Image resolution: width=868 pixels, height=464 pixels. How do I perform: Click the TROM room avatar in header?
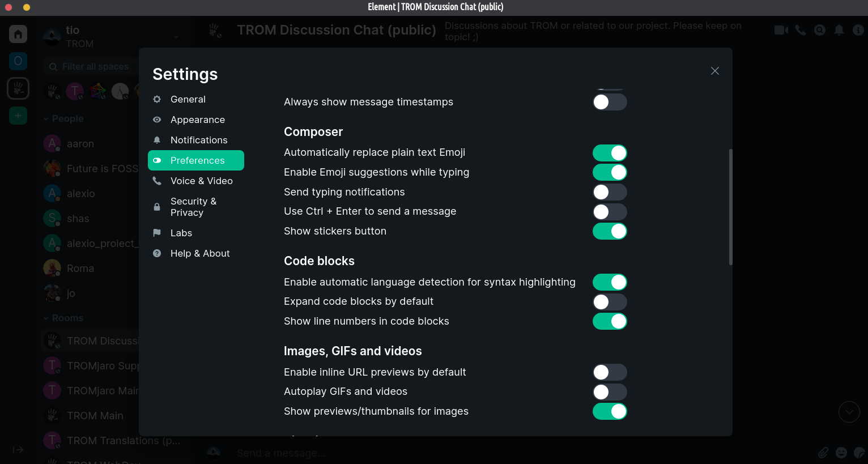(215, 31)
